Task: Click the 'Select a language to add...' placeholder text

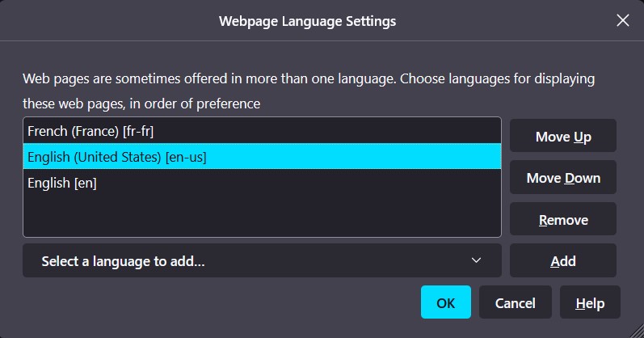Action: click(123, 261)
